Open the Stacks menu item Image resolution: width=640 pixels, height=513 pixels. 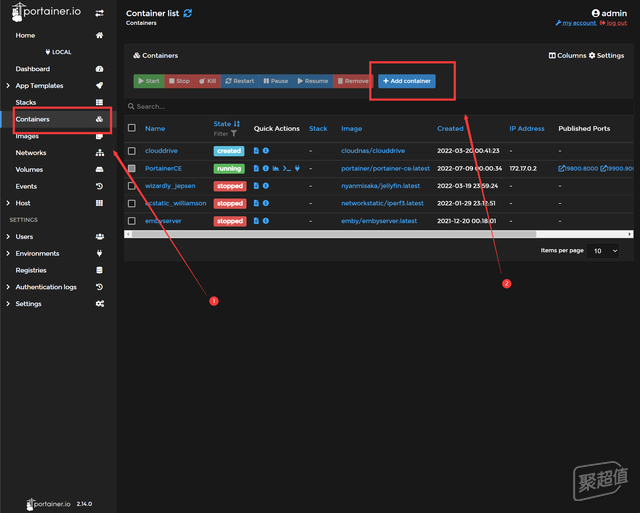(x=26, y=102)
